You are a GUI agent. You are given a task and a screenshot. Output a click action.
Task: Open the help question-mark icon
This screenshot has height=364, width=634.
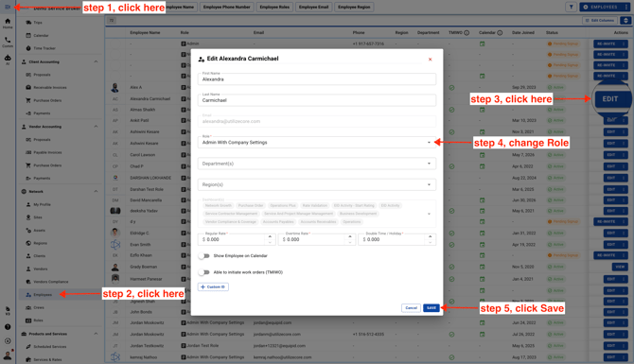8,327
